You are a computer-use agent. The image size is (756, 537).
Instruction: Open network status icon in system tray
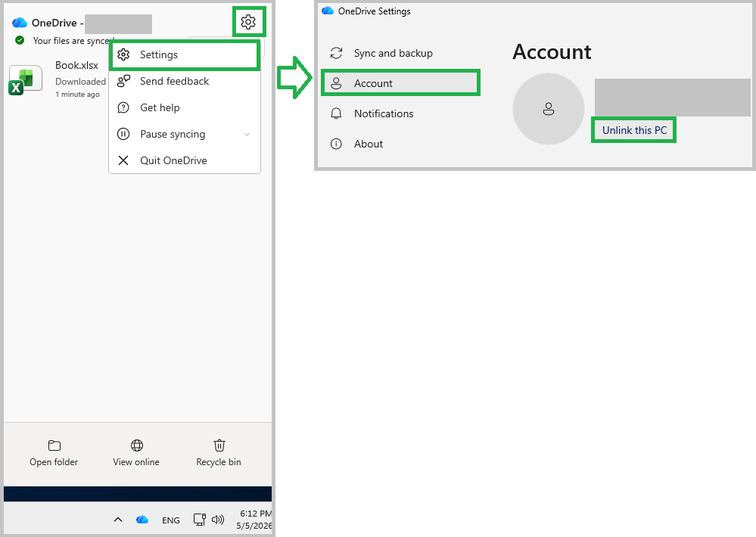coord(200,520)
